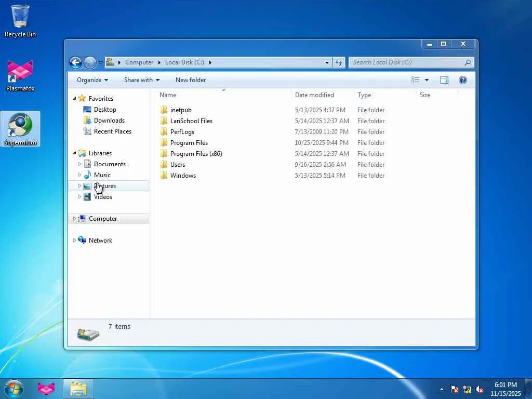This screenshot has height=399, width=532.
Task: Expand the Videos library node
Action: coord(79,197)
